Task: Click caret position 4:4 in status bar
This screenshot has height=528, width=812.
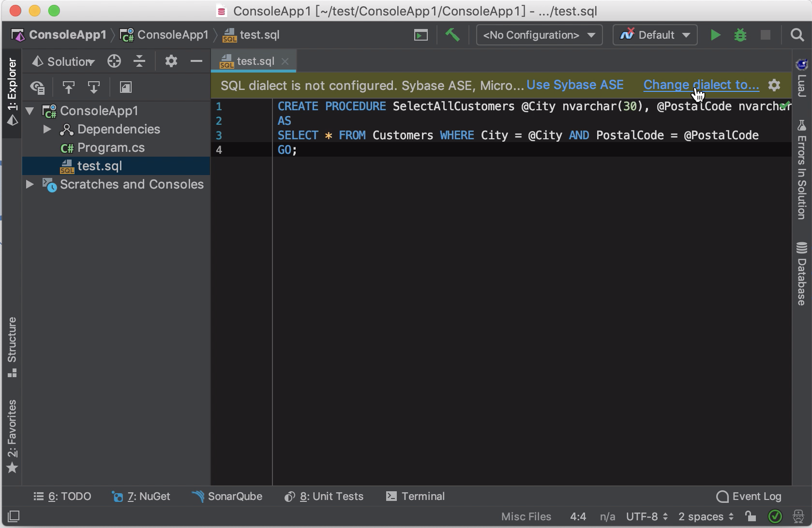Action: click(x=578, y=517)
